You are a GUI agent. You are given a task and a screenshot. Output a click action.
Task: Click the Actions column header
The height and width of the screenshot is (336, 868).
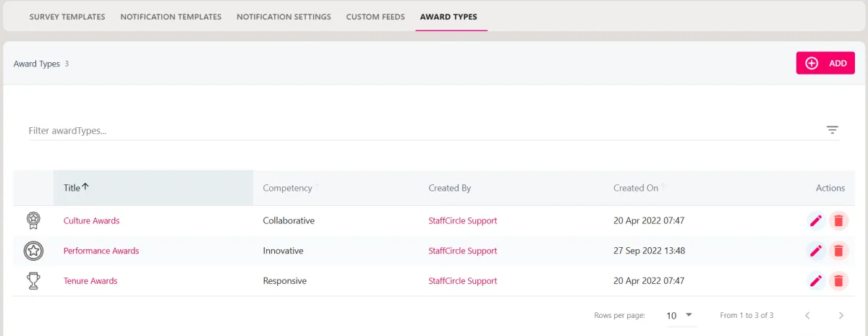[830, 188]
